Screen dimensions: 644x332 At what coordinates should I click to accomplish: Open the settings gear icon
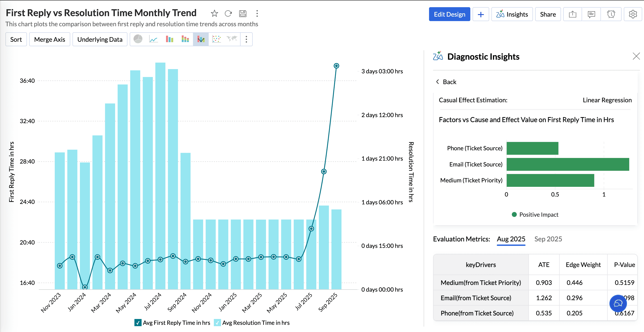click(x=633, y=14)
